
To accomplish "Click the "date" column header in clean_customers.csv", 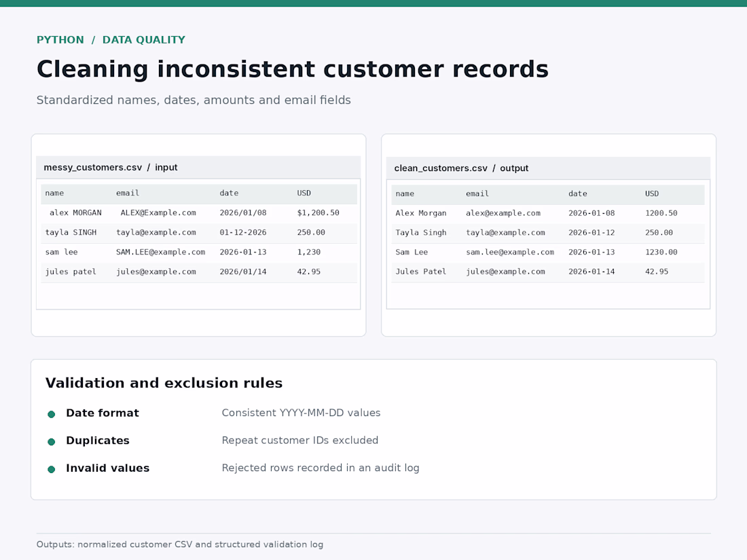I will 577,193.
